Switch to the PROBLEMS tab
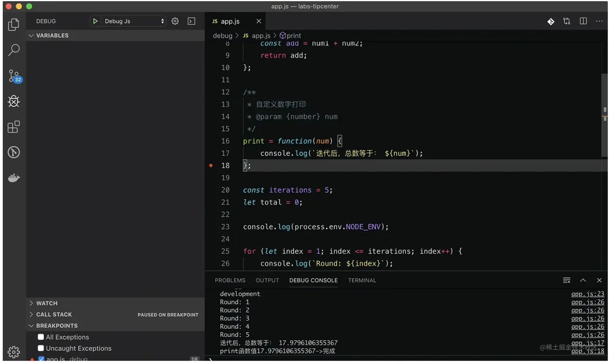 (x=230, y=281)
